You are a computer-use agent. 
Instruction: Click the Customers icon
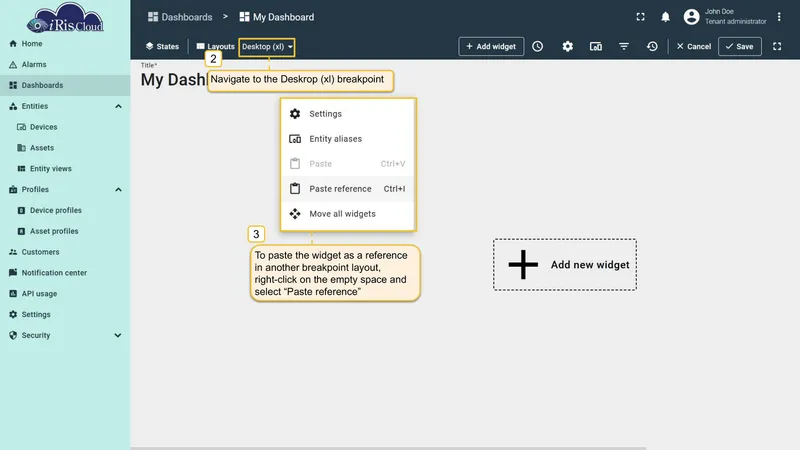click(13, 252)
